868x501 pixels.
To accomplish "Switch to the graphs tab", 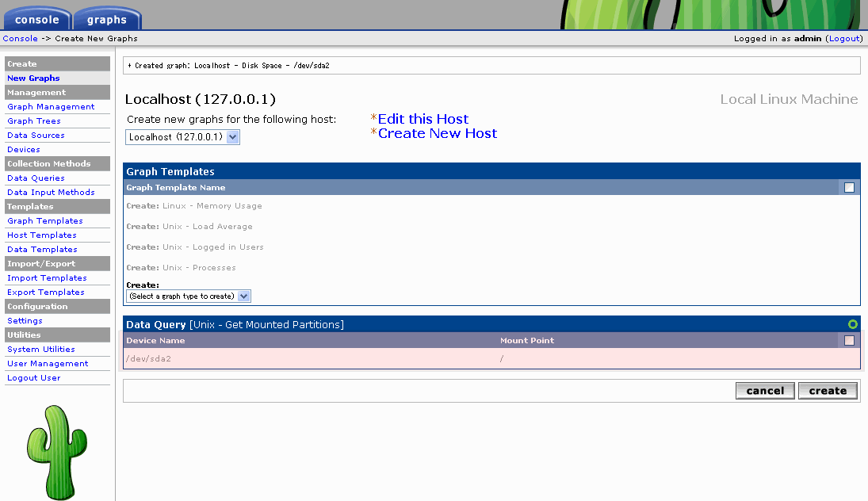I will pyautogui.click(x=107, y=19).
